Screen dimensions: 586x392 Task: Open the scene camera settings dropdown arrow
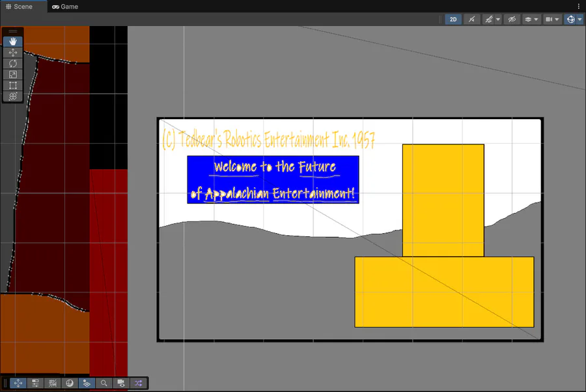point(557,20)
